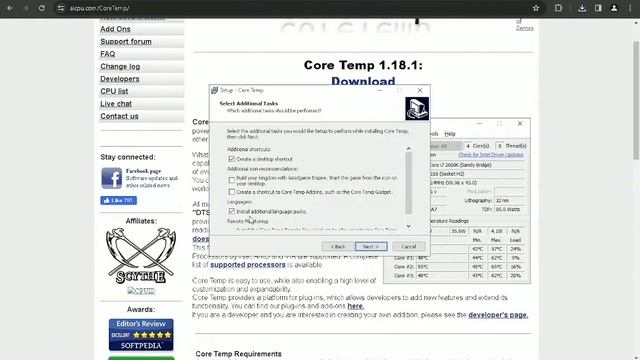Click the Next button in setup
Screen dimensions: 640x360
[x=371, y=247]
